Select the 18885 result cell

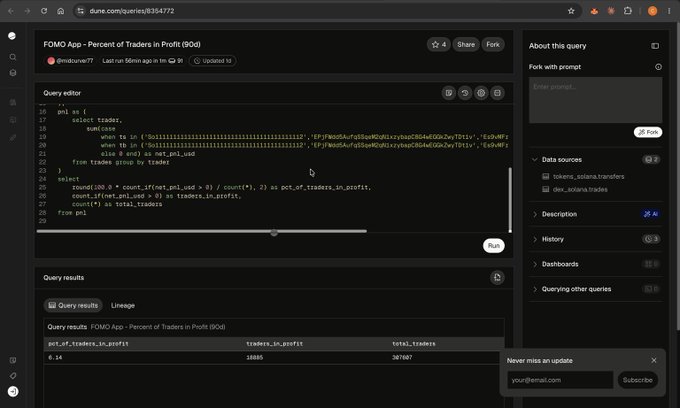255,358
